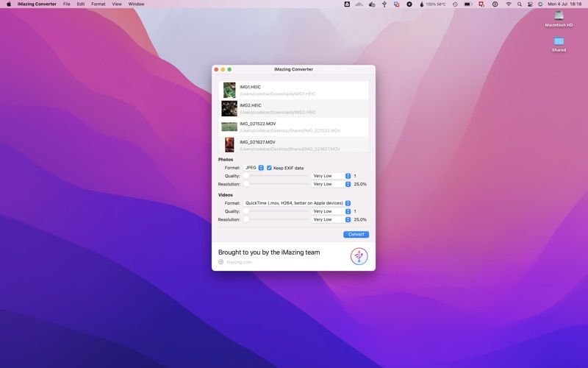
Task: Select the IMG1.HEIC thumbnail
Action: (229, 90)
